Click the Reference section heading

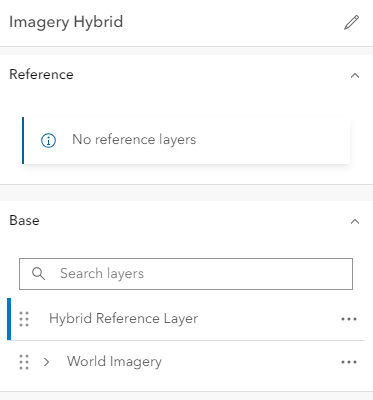point(41,74)
